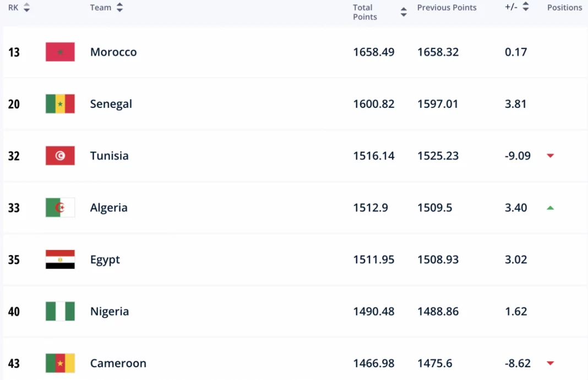Click the Algeria flag icon
The image size is (588, 380).
click(59, 208)
